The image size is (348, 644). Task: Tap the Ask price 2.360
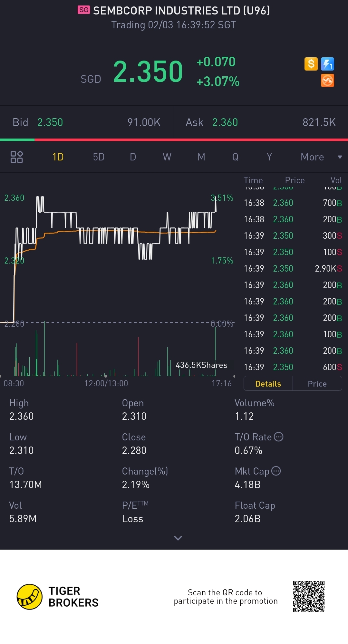click(225, 122)
